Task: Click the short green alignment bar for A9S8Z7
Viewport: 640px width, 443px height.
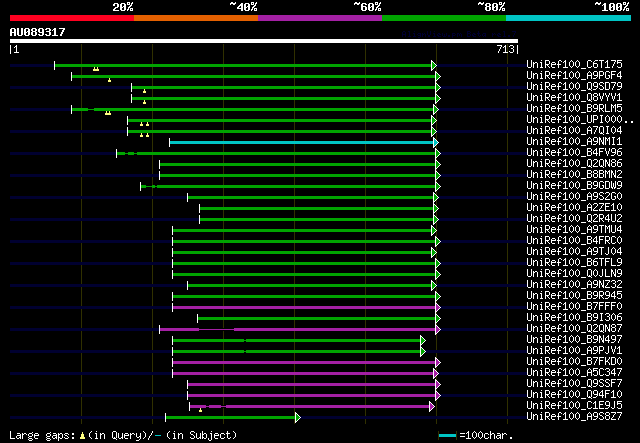Action: click(x=231, y=417)
